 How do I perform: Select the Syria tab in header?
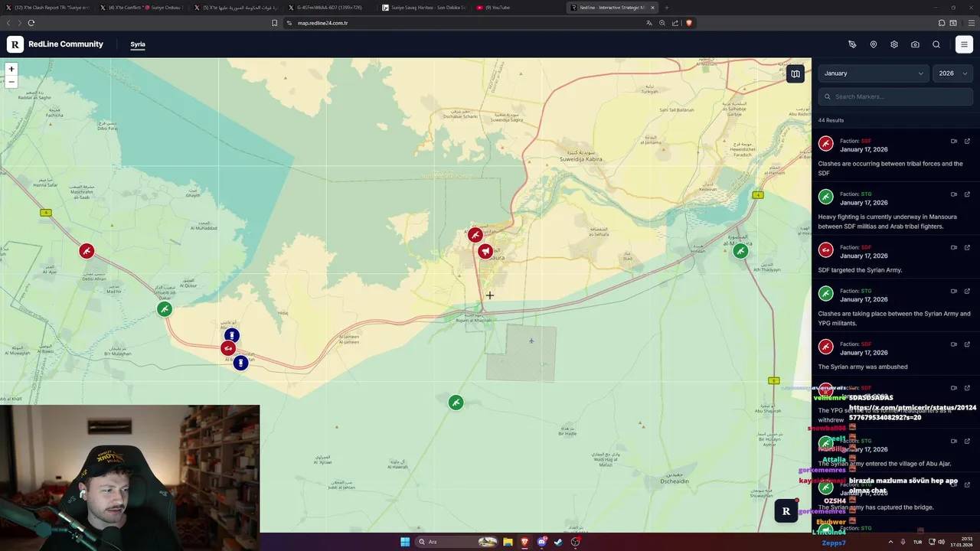(x=138, y=44)
